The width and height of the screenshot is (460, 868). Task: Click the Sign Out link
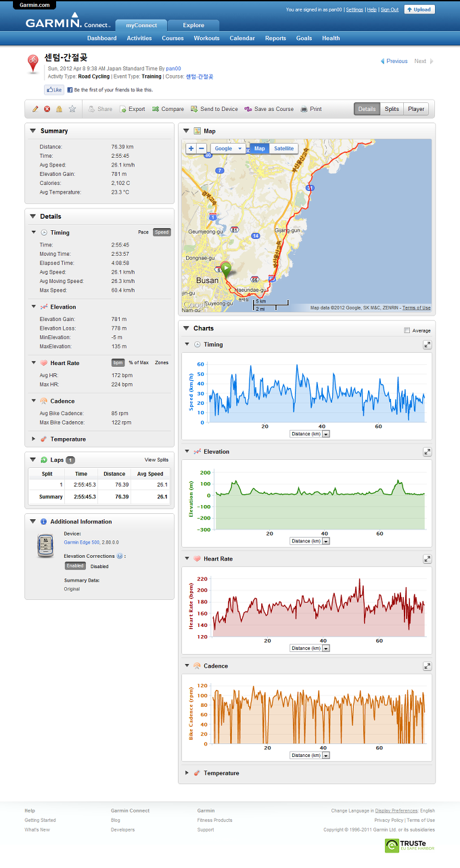pos(390,9)
